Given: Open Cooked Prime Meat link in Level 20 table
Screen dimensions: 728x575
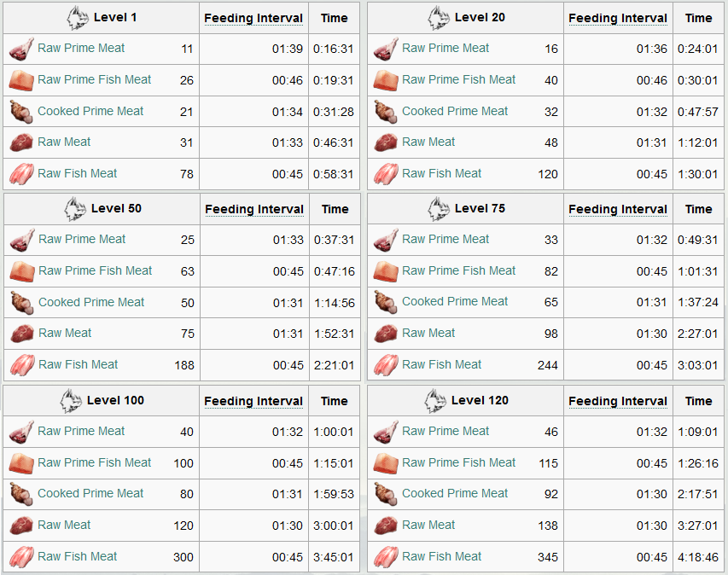Looking at the screenshot, I should click(455, 112).
